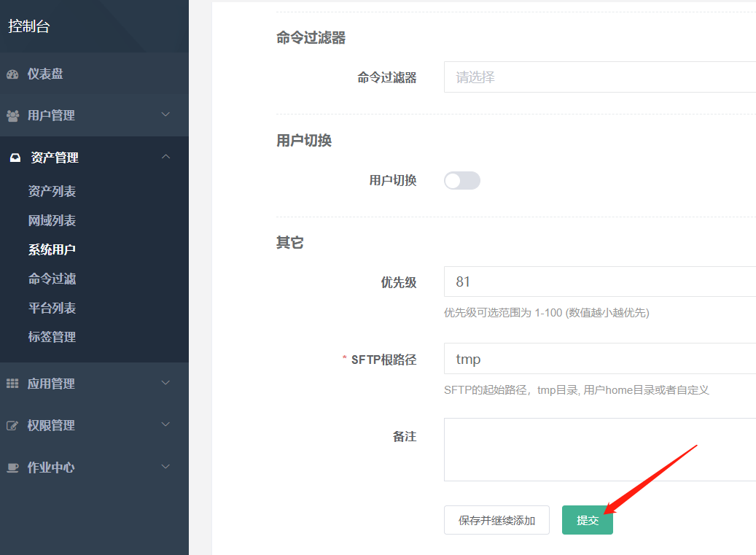756x555 pixels.
Task: Expand the 作业中心 chevron
Action: pyautogui.click(x=165, y=467)
